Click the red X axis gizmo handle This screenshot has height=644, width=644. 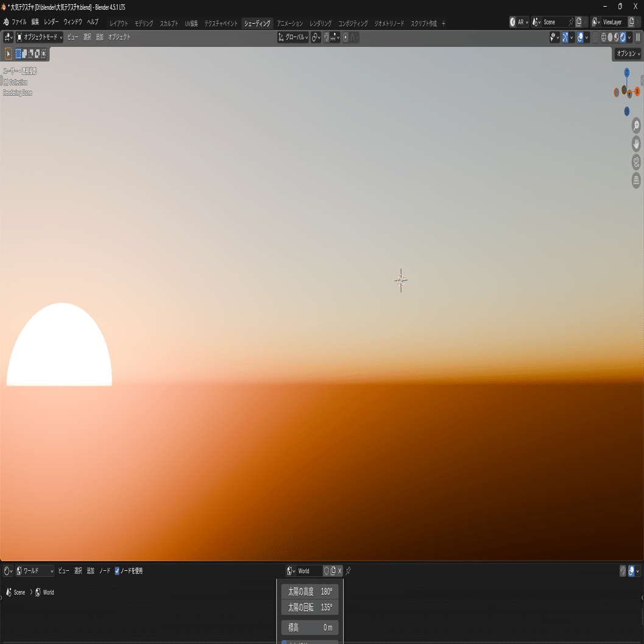pyautogui.click(x=637, y=91)
